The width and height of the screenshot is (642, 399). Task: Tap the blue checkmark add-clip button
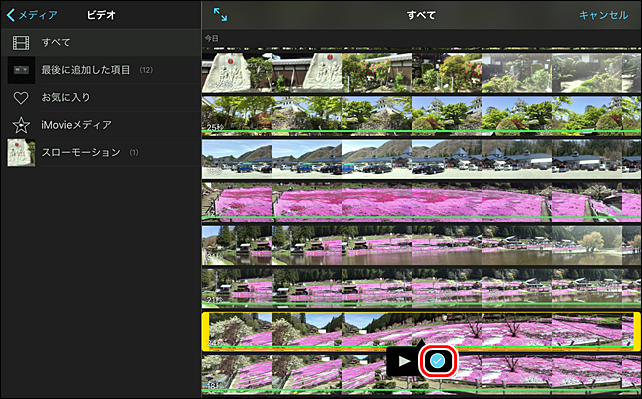pos(438,361)
